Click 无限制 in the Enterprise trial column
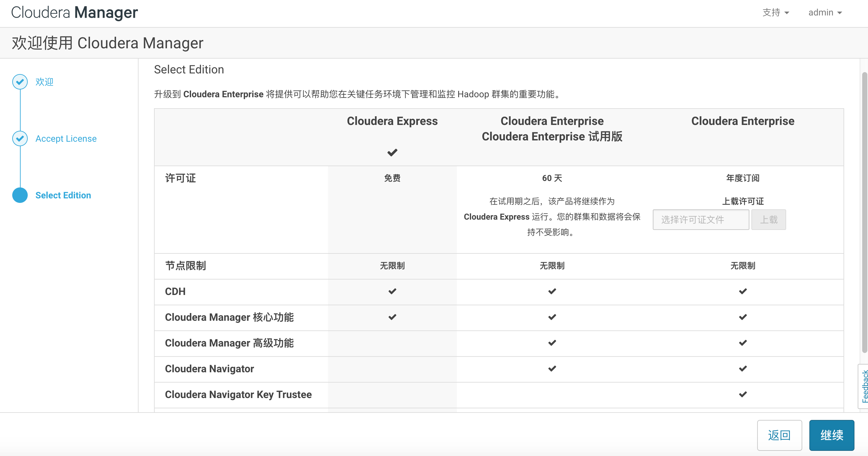The image size is (868, 456). [x=552, y=266]
